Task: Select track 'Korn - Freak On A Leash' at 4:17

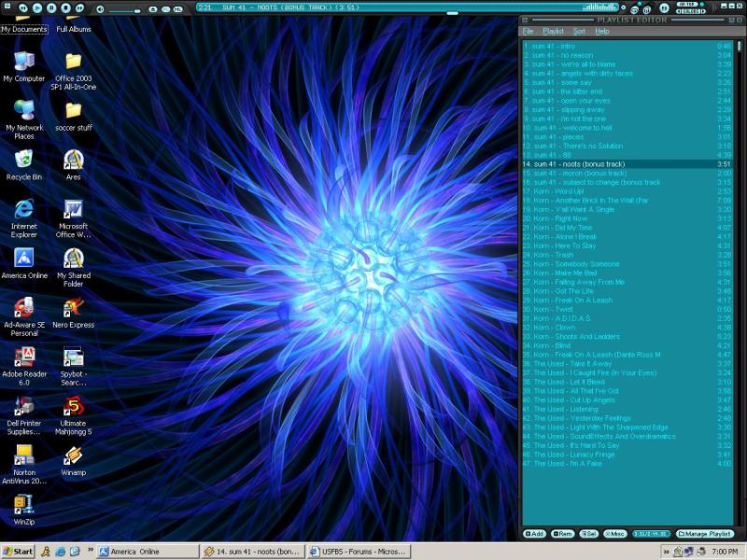Action: point(627,301)
